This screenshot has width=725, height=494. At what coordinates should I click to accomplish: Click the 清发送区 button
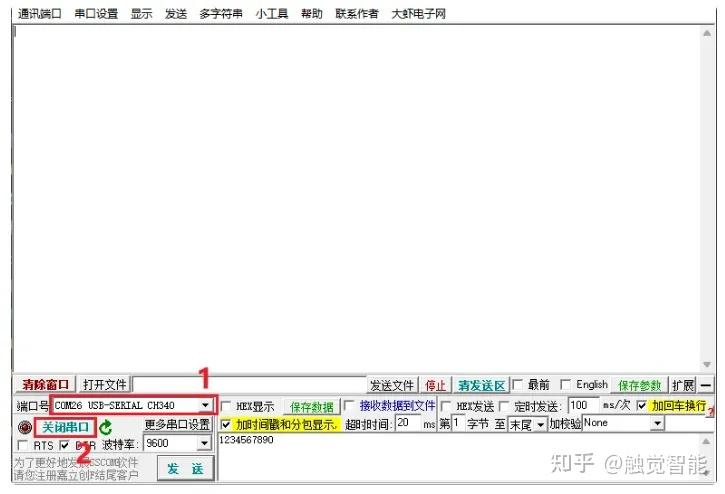pyautogui.click(x=481, y=385)
